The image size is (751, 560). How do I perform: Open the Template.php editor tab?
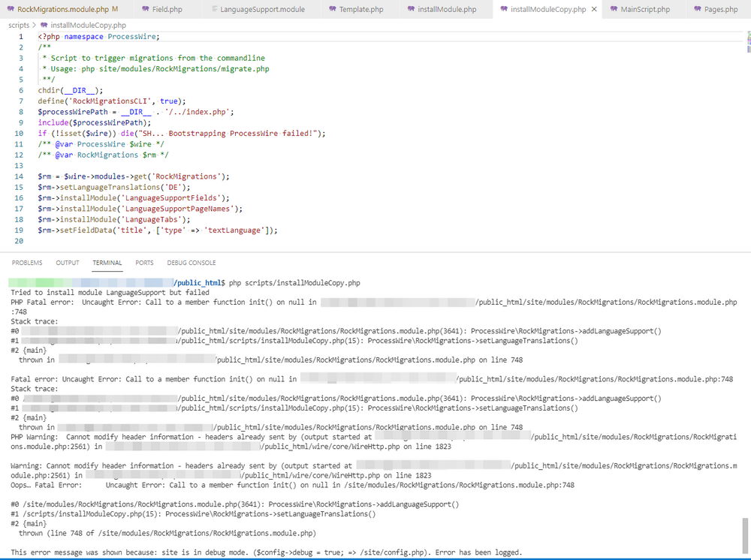360,10
